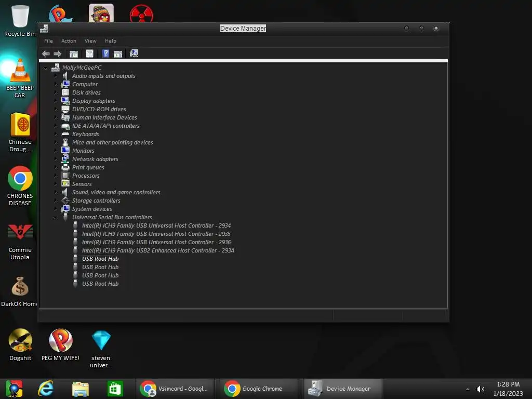Click the Storage controllers category icon
This screenshot has width=532, height=399.
coord(65,201)
